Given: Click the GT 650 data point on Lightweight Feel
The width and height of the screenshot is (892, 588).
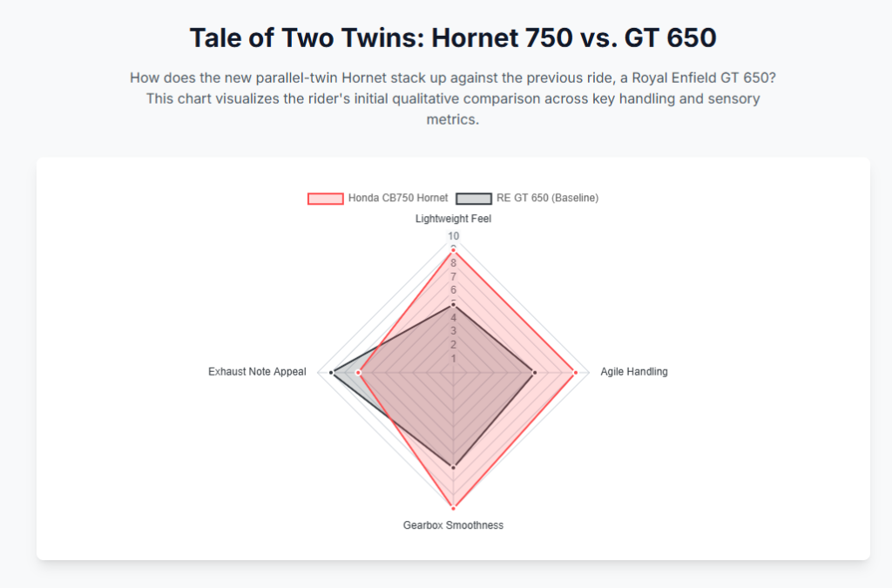Looking at the screenshot, I should [453, 305].
